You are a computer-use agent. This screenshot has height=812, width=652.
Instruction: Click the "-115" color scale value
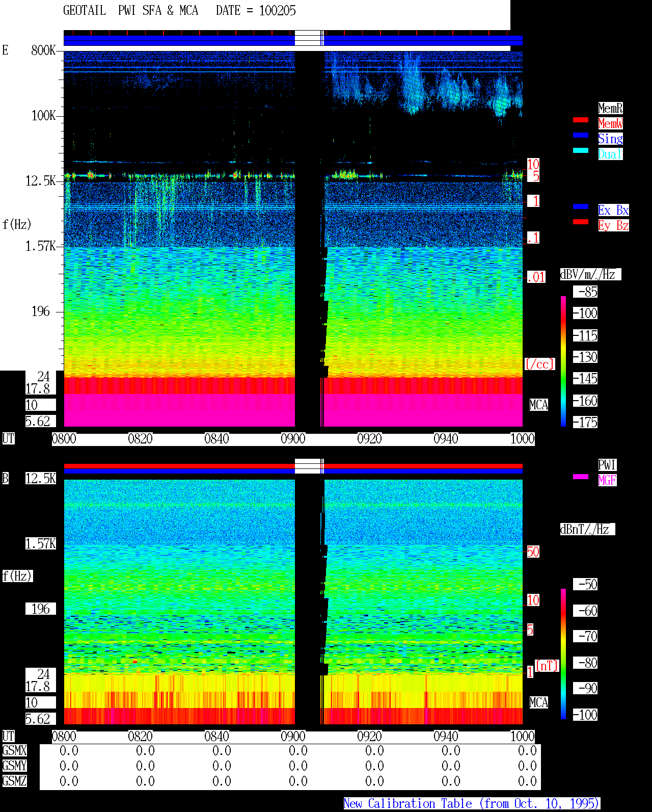click(585, 335)
